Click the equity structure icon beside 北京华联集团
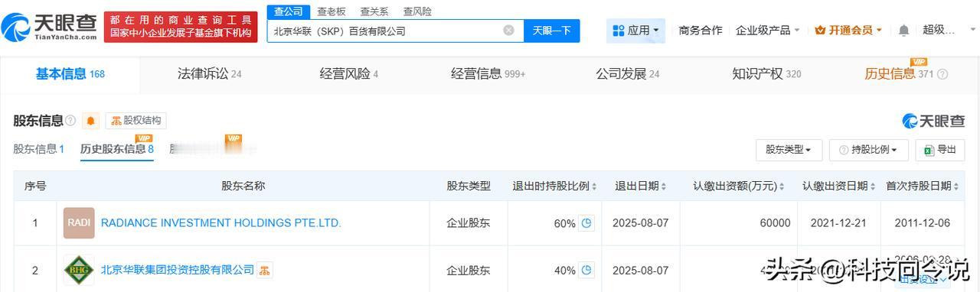This screenshot has height=292, width=980. (x=265, y=270)
